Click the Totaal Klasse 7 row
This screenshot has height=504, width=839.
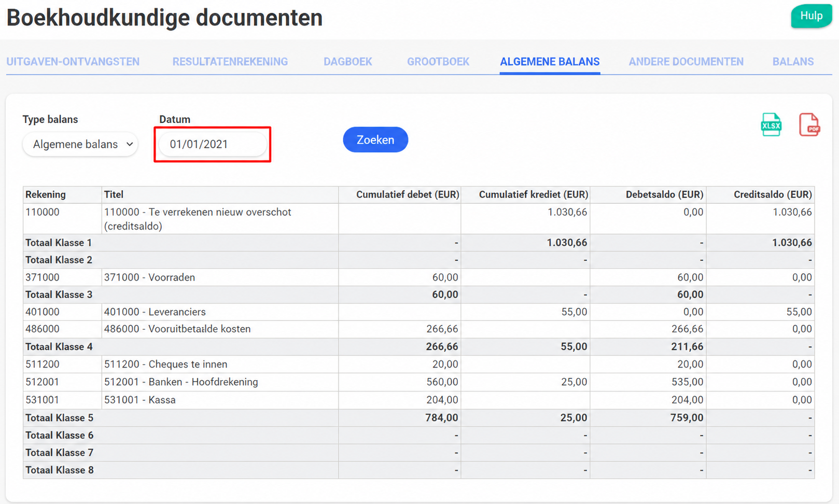tap(418, 453)
